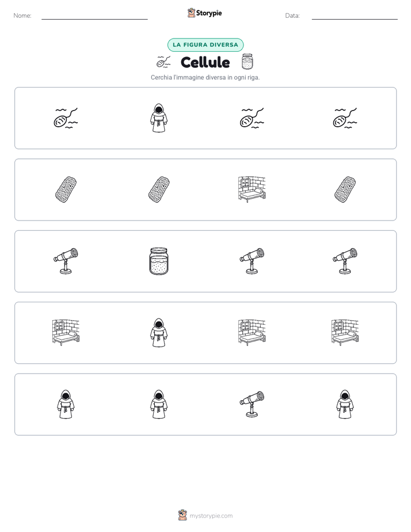
Task: Click the last telescope in row three
Action: (345, 261)
